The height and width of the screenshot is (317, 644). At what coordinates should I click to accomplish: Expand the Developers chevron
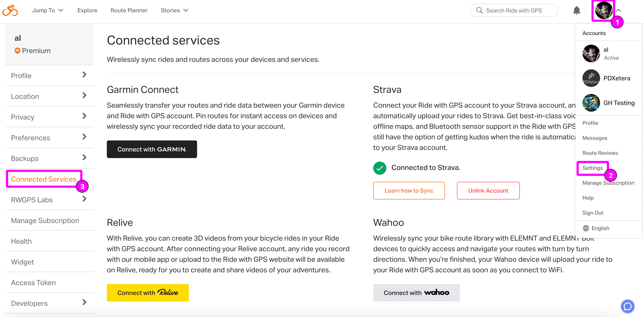pyautogui.click(x=84, y=302)
